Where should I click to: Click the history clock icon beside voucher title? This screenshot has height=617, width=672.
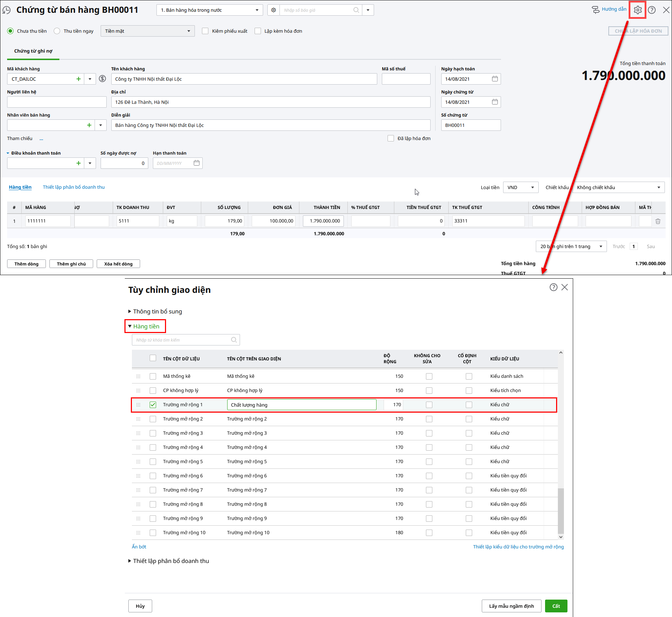[7, 10]
